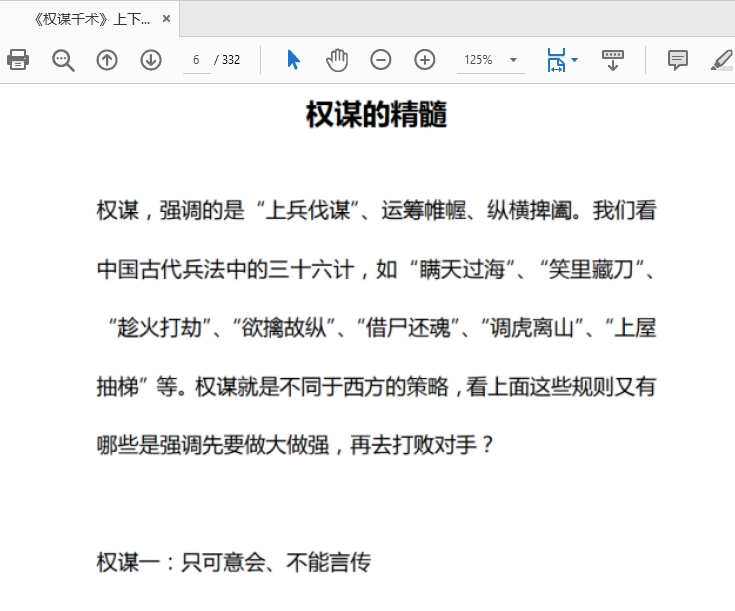Open the find text magnifier tool
Screen dimensions: 735x611
click(x=63, y=60)
